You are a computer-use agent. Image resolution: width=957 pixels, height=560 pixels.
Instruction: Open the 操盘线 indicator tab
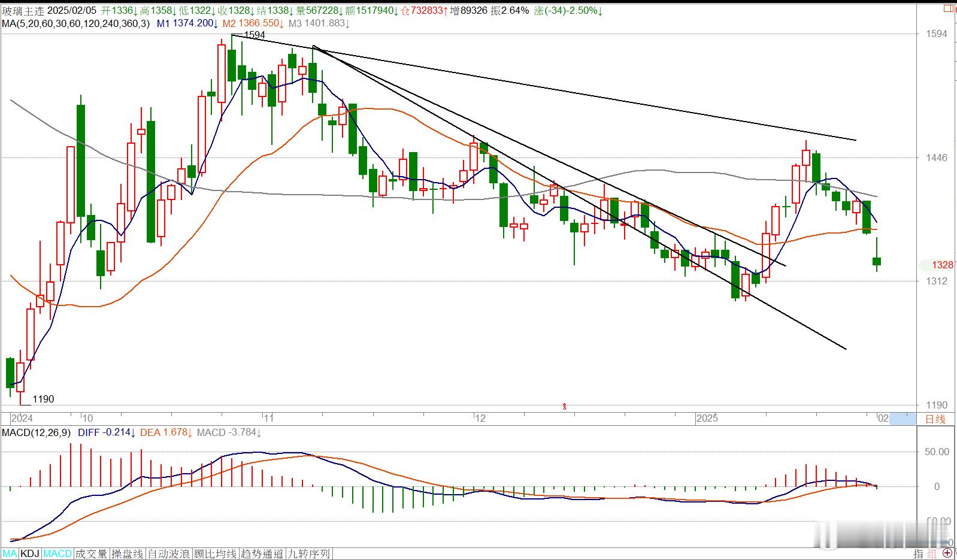(127, 554)
